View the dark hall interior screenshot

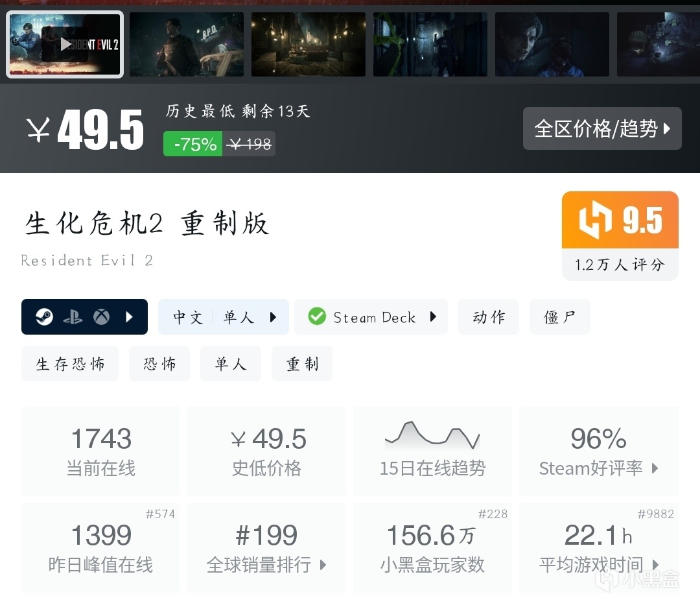pyautogui.click(x=309, y=44)
